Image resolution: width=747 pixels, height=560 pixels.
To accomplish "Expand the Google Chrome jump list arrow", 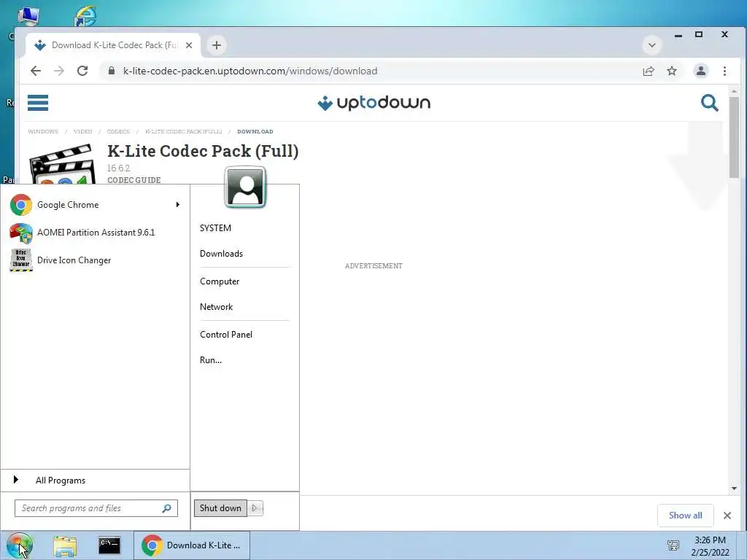I will (x=178, y=205).
